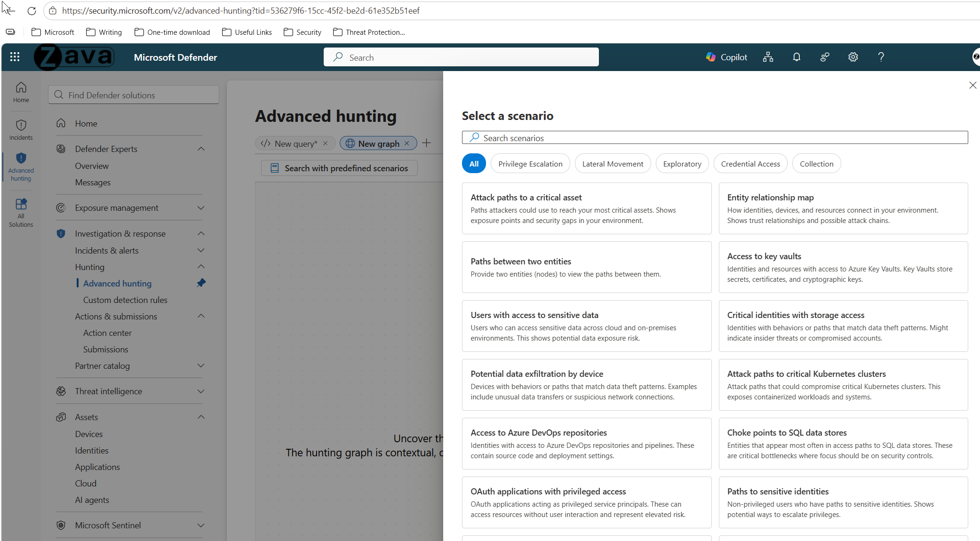Open the Microsoft bookmarks folder
This screenshot has height=541, width=980.
pos(53,32)
